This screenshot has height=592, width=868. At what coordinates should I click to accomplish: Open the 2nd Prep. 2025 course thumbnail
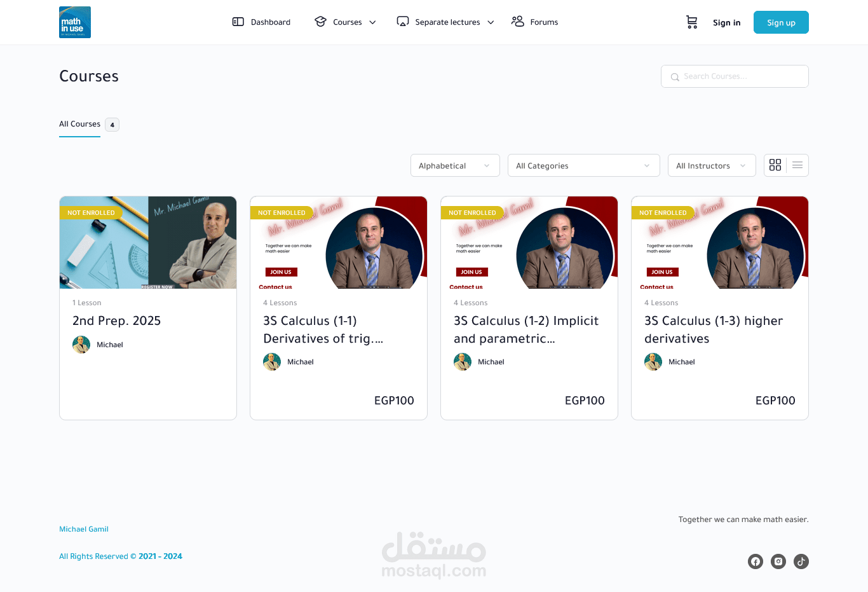148,242
